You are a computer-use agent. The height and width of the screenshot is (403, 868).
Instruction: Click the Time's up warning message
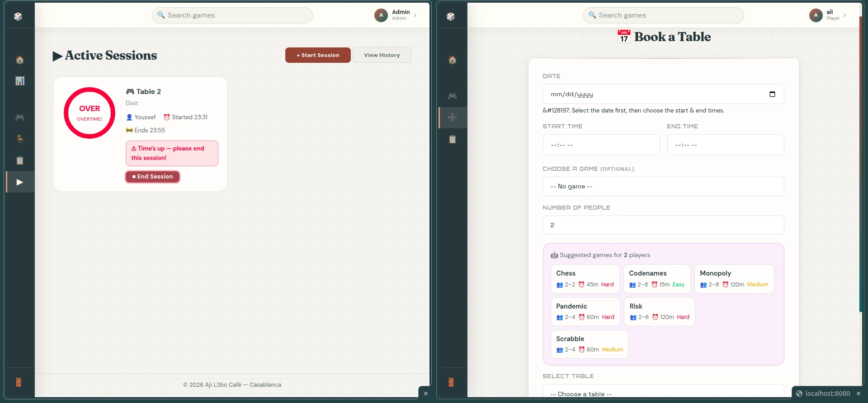172,153
